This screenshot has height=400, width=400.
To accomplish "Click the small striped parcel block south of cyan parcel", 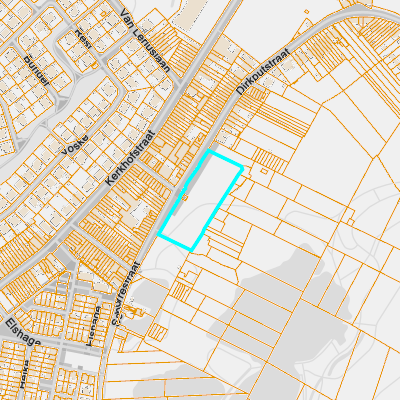I will tap(180, 291).
